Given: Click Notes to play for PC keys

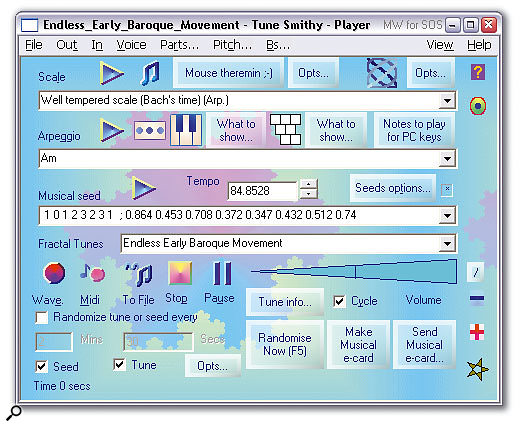Looking at the screenshot, I should pos(414,130).
